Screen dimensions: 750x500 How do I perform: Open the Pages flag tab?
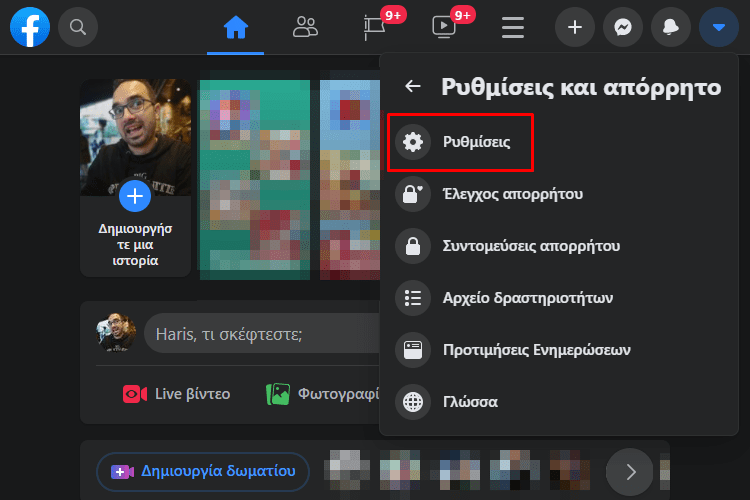(x=375, y=27)
